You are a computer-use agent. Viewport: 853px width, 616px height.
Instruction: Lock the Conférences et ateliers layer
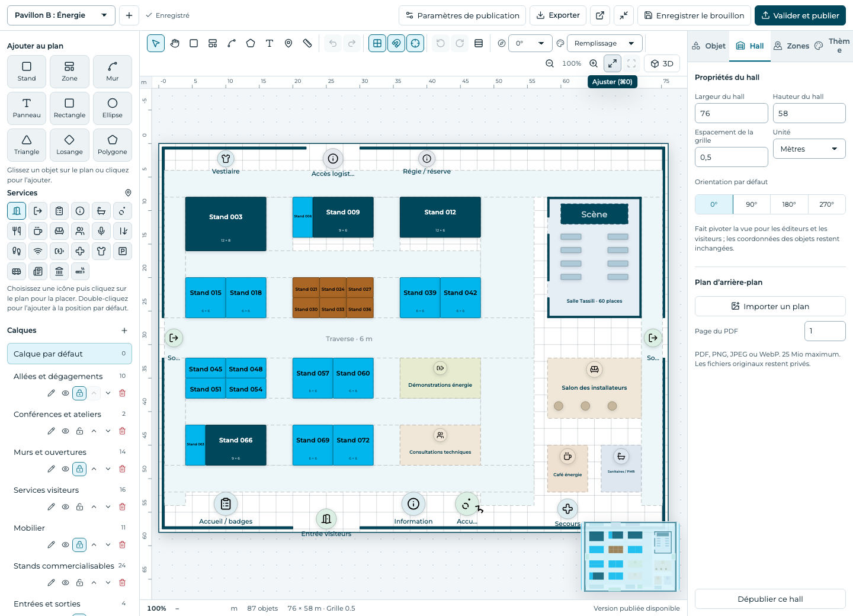click(79, 431)
